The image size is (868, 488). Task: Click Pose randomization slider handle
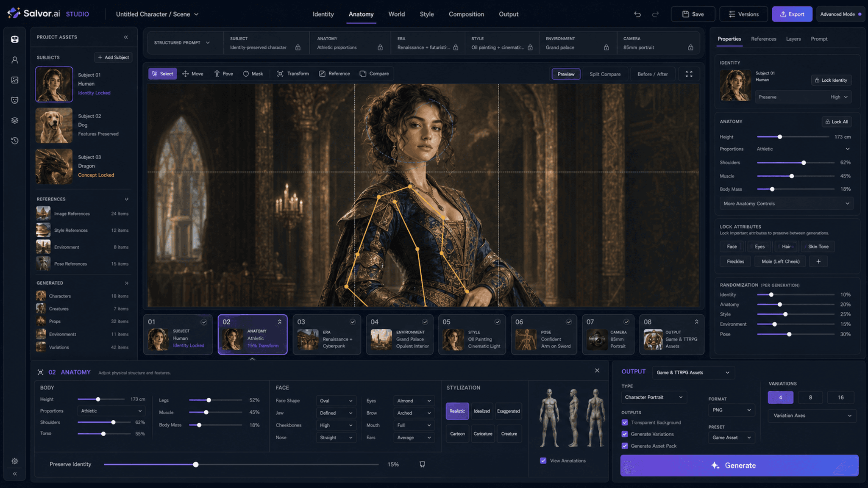click(789, 334)
